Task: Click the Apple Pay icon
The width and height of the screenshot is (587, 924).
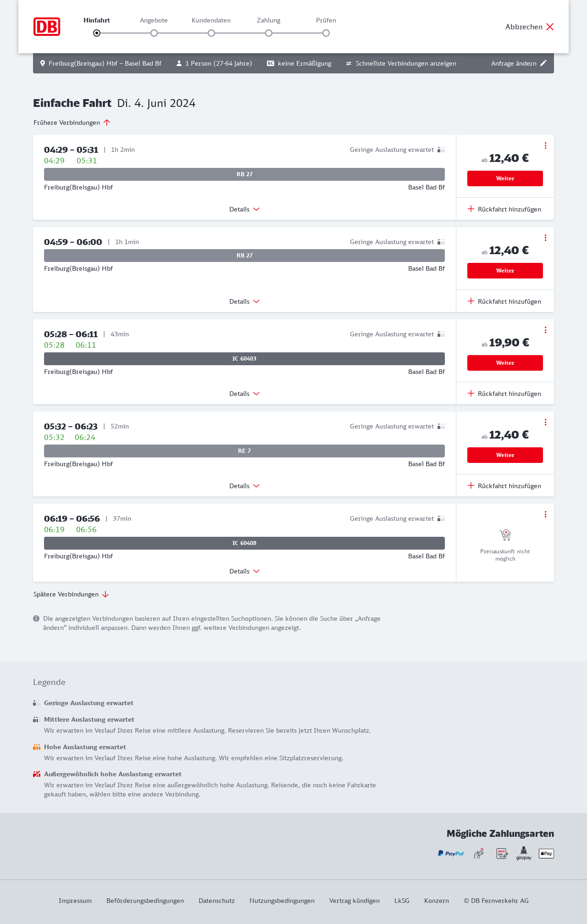Action: point(546,853)
